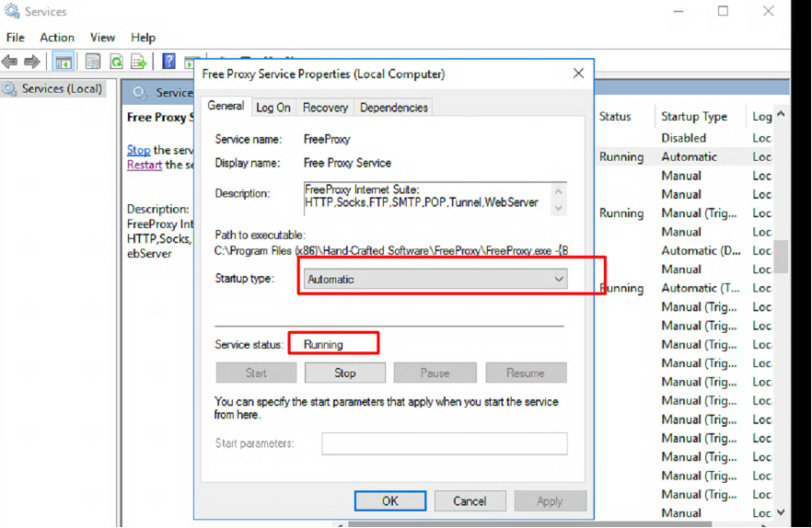Click the Cancel button
Screen dimensions: 812x528
pyautogui.click(x=470, y=500)
